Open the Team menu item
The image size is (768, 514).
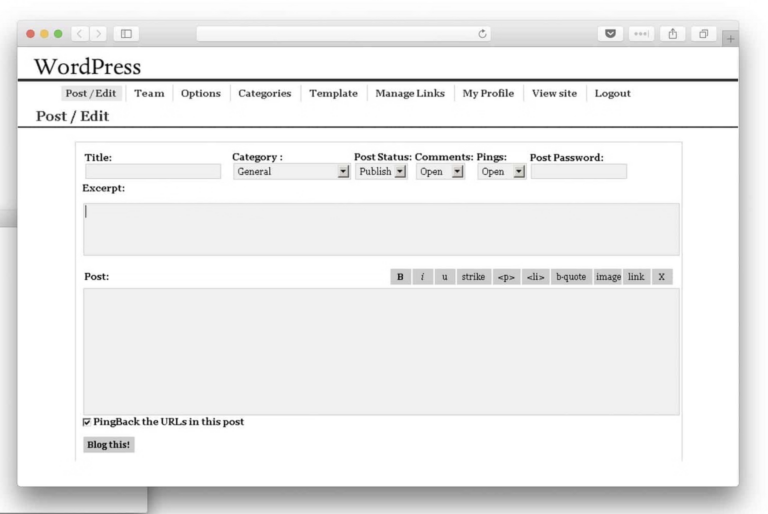pyautogui.click(x=149, y=93)
